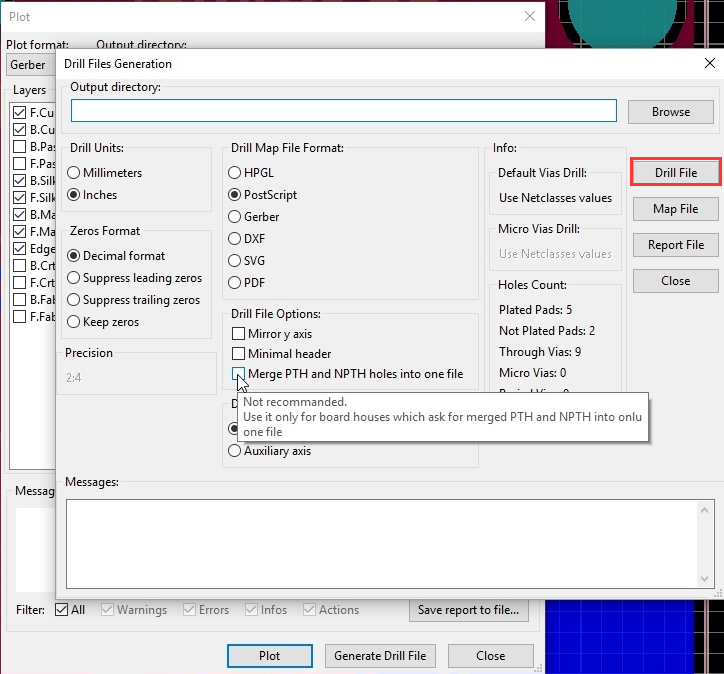The image size is (724, 674).
Task: Choose Suppress leading zeros format
Action: click(74, 278)
